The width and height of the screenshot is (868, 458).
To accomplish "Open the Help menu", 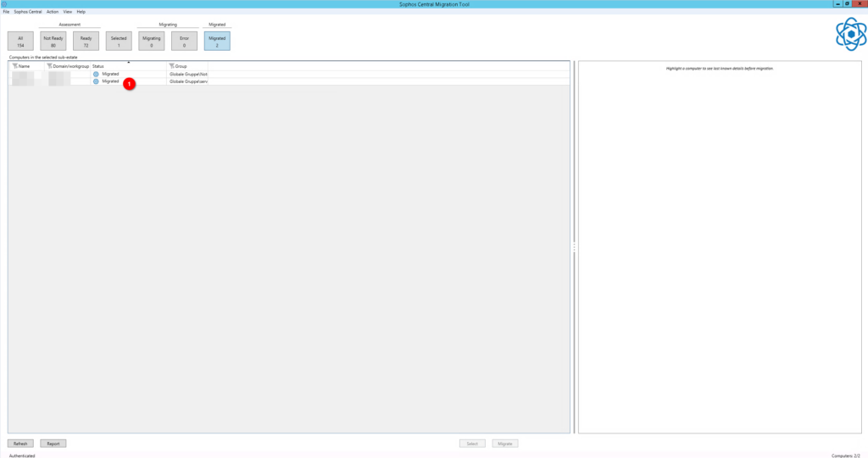I will pos(81,12).
